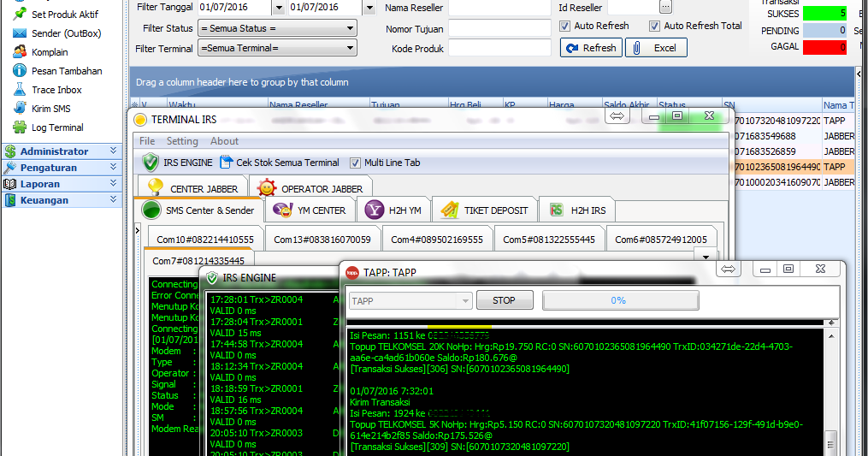Click H2H YM Yahoo icon
The image size is (868, 456).
click(x=375, y=210)
